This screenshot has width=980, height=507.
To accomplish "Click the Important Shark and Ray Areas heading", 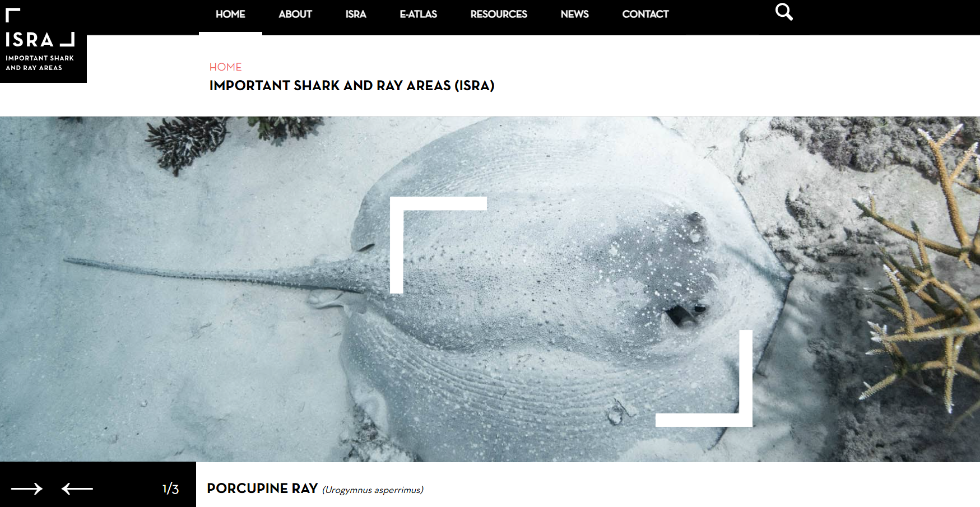I will click(352, 86).
